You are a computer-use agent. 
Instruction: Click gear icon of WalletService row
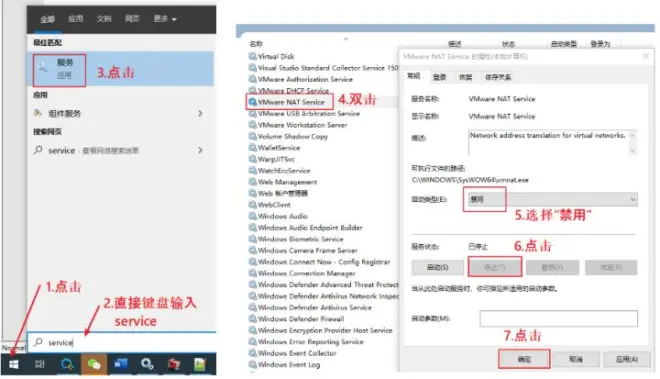(x=253, y=147)
